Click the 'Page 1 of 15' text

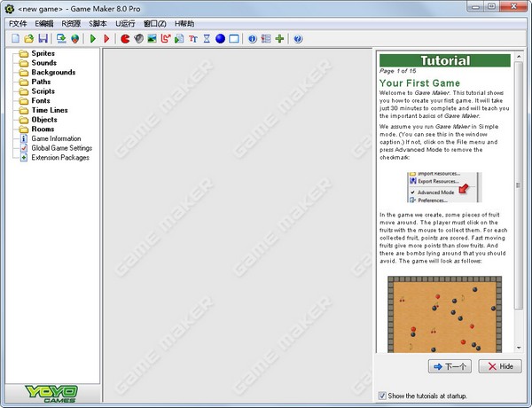[397, 71]
